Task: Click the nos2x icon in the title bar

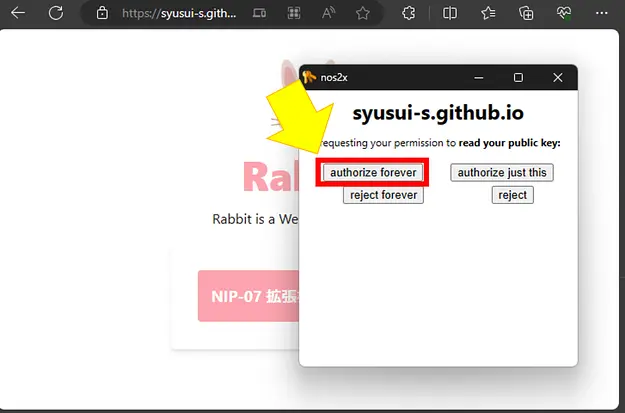Action: [309, 77]
